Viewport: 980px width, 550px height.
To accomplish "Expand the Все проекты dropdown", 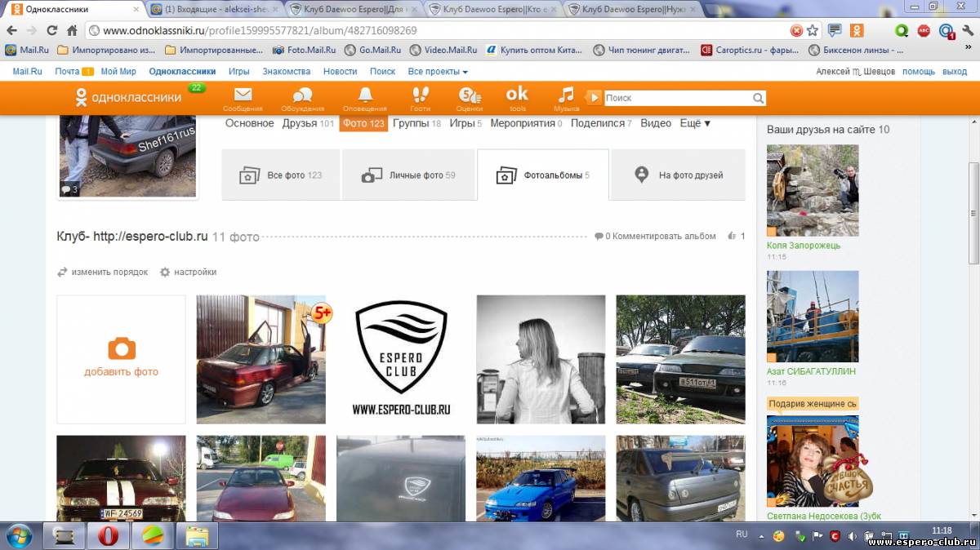I will 438,72.
